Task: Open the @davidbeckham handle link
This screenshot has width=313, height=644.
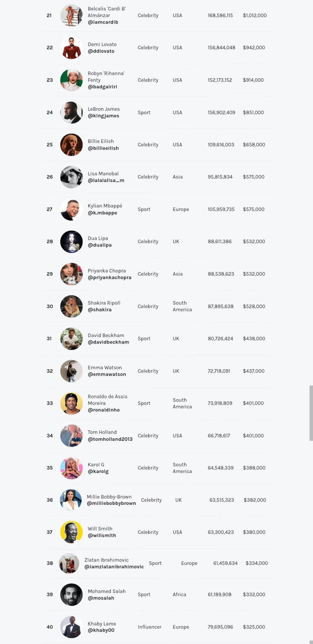Action: click(109, 342)
